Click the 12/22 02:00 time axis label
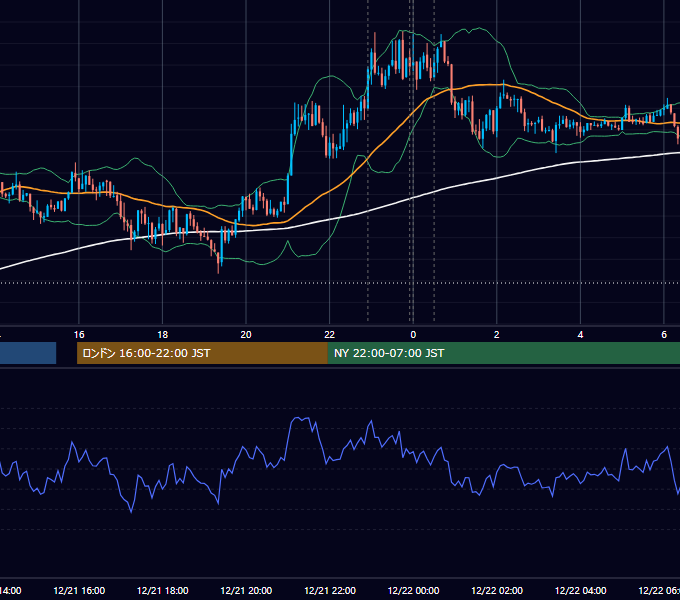The height and width of the screenshot is (600, 680). pos(497,590)
